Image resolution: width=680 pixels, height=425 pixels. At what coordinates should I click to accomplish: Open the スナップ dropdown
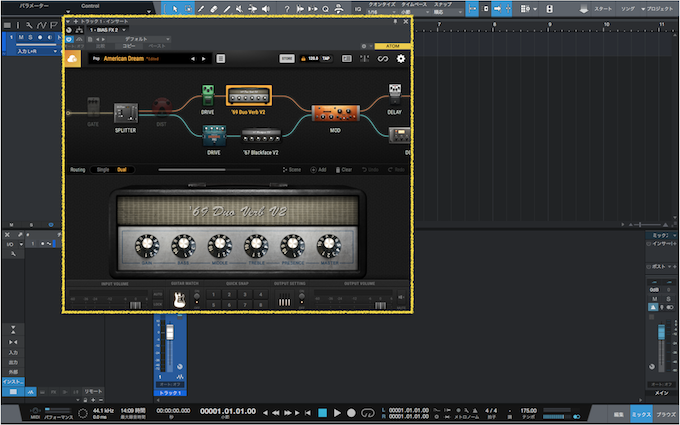(x=447, y=12)
